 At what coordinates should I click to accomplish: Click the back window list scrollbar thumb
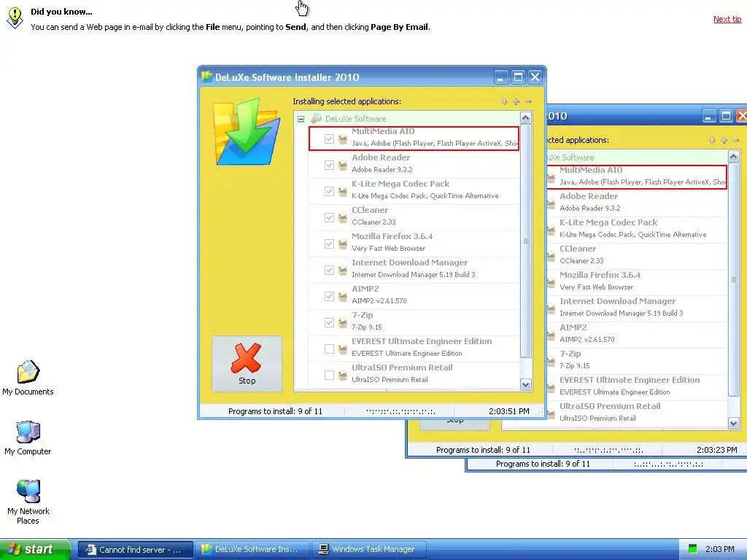734,279
